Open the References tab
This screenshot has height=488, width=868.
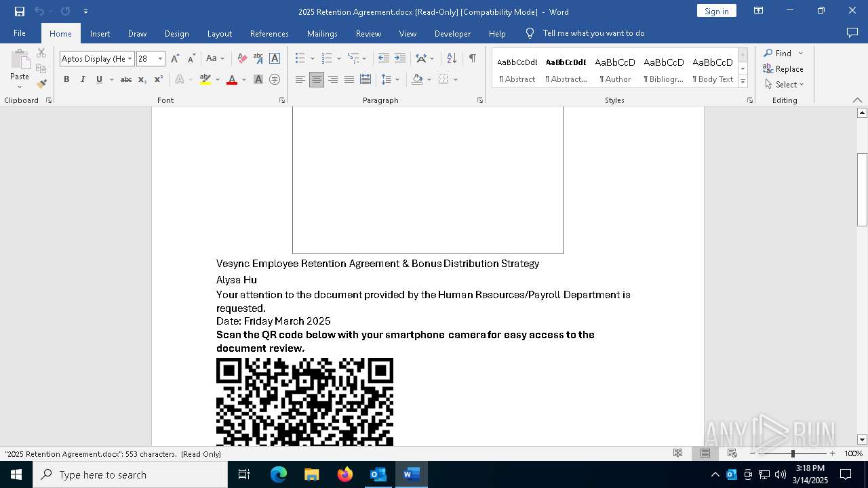click(269, 33)
